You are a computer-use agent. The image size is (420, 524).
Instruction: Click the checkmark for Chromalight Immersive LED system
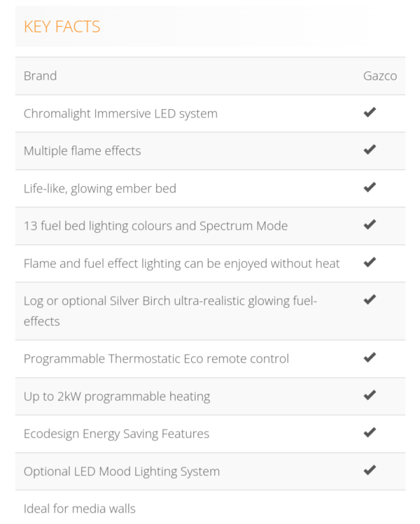(x=370, y=112)
